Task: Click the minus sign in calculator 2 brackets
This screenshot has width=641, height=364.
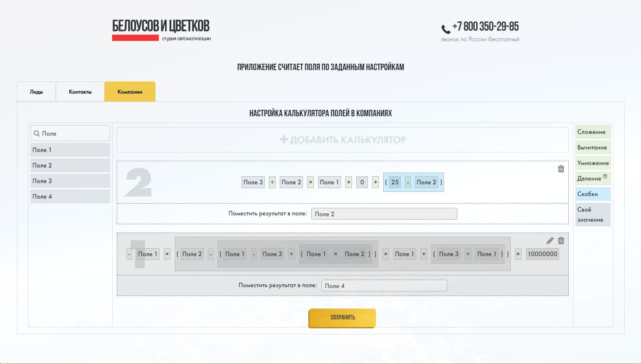Action: (x=408, y=182)
